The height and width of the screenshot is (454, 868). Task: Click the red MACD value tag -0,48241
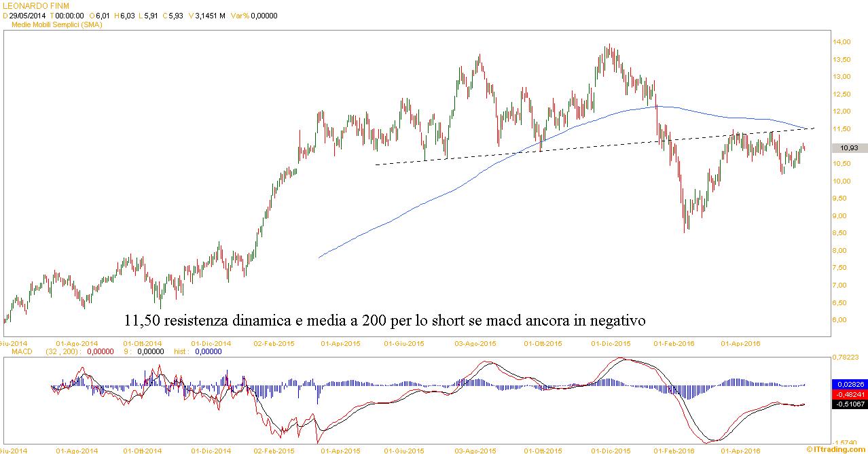point(850,394)
